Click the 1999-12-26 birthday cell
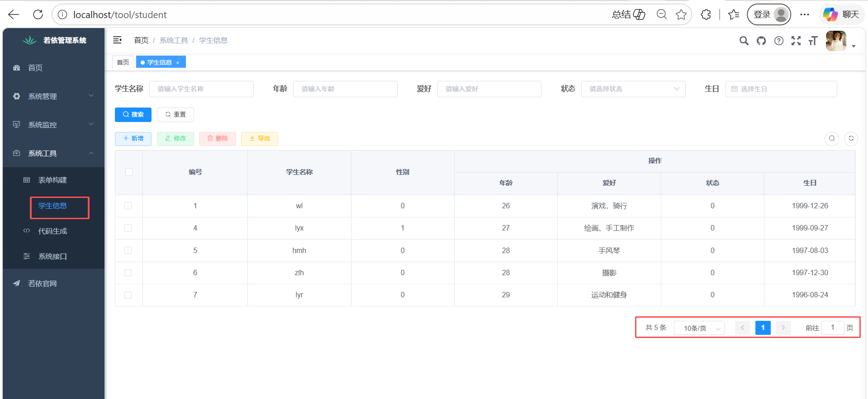Screen dimensions: 868x399 pyautogui.click(x=810, y=206)
